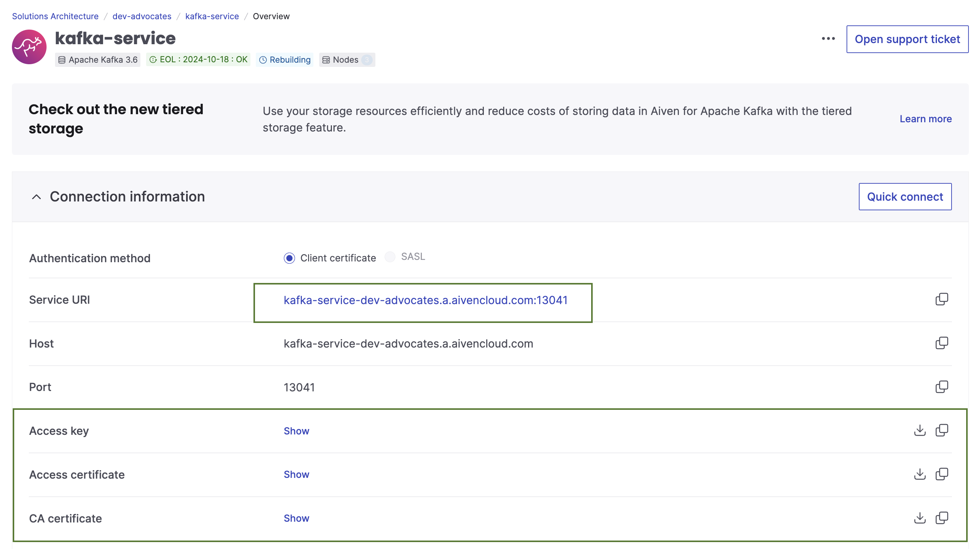Image resolution: width=980 pixels, height=549 pixels.
Task: Click the Rebuilding status badge
Action: [x=285, y=60]
